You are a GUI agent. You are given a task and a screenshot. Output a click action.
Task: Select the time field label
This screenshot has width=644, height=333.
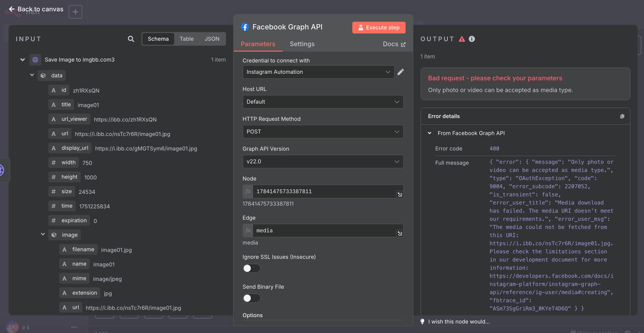(67, 206)
